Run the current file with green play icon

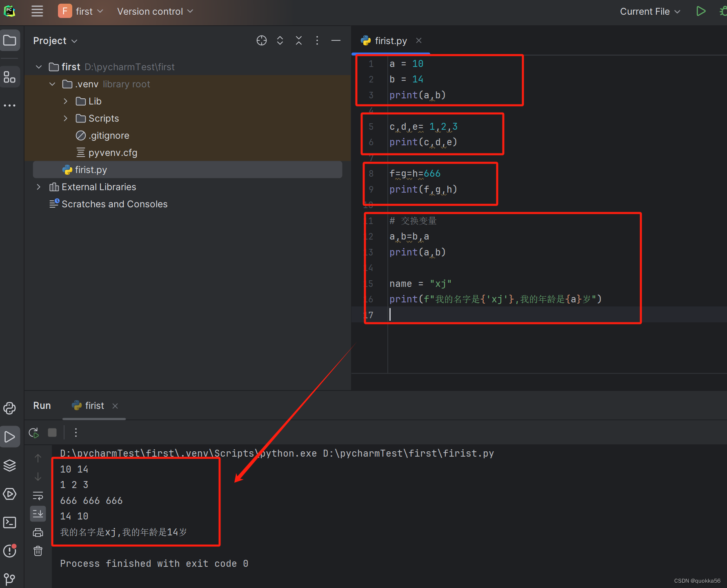tap(701, 11)
